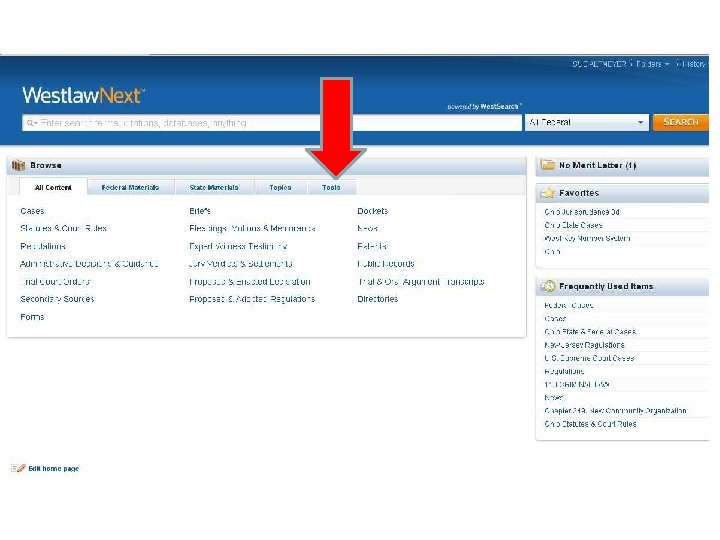Open News in Frequently Used Items
The width and height of the screenshot is (720, 540).
554,398
